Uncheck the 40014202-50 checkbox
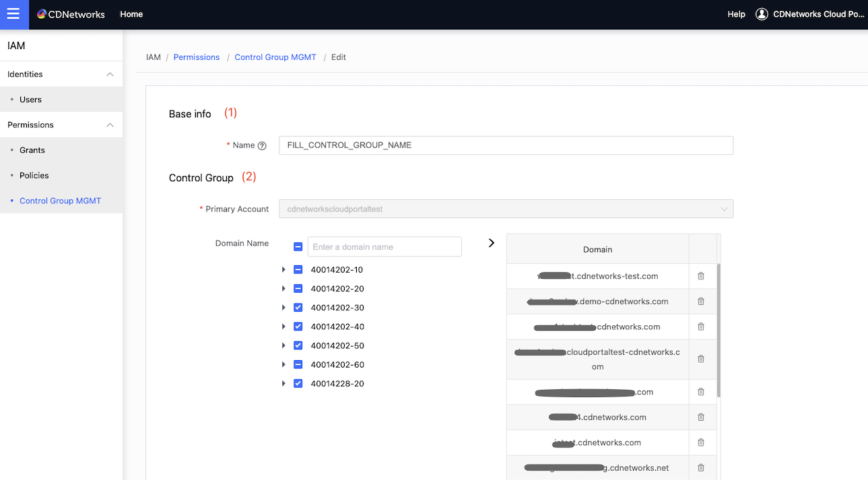 click(298, 345)
